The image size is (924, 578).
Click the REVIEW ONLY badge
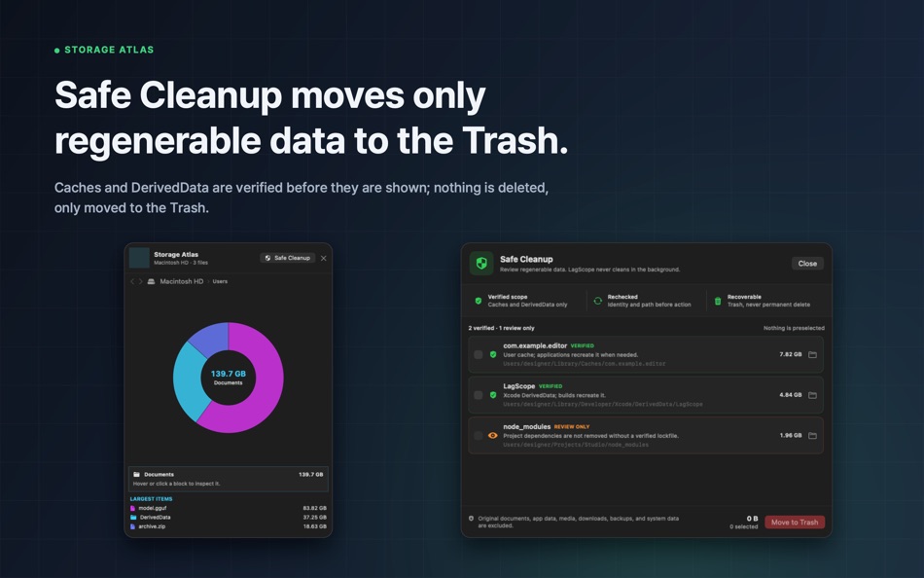(572, 427)
